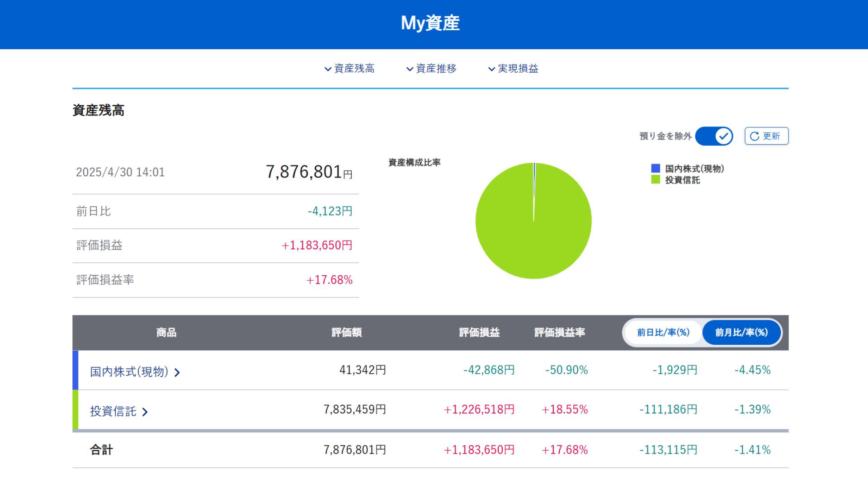Expand the 実現損益 navigation dropdown
Image resolution: width=868 pixels, height=488 pixels.
[513, 69]
